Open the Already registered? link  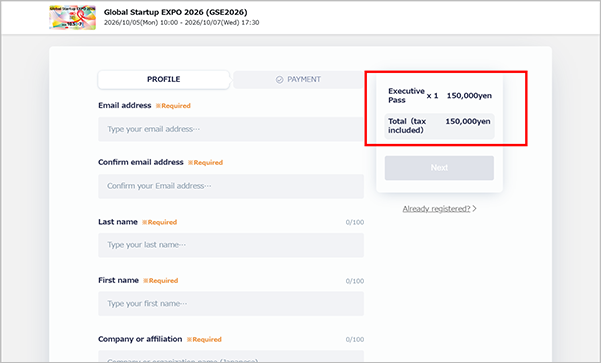coord(436,209)
